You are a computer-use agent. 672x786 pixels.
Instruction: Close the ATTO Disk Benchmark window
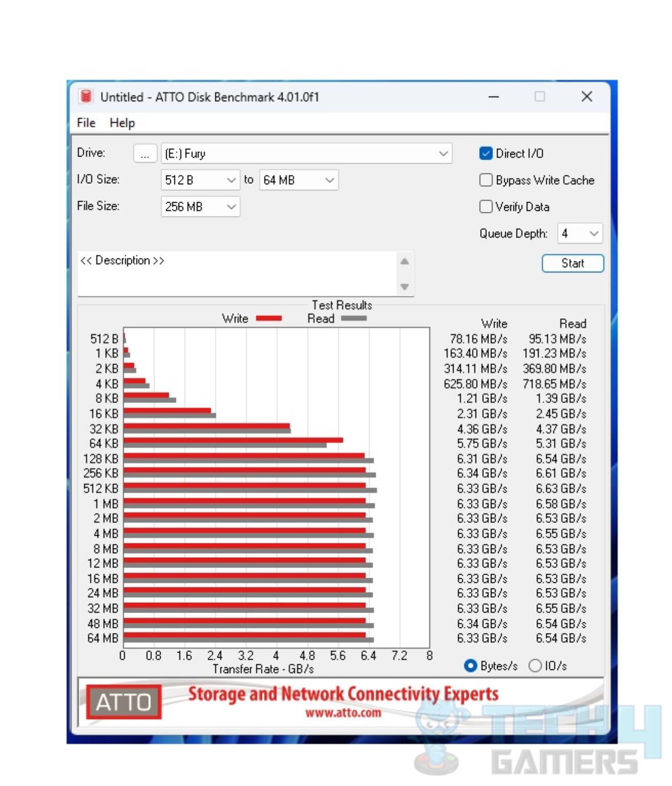(587, 97)
